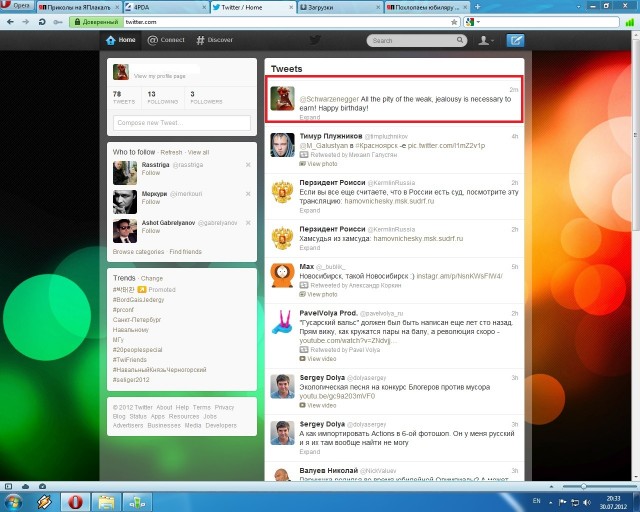The image size is (640, 512).
Task: Click the Opera panel toggle icon in status bar
Action: 8,486
